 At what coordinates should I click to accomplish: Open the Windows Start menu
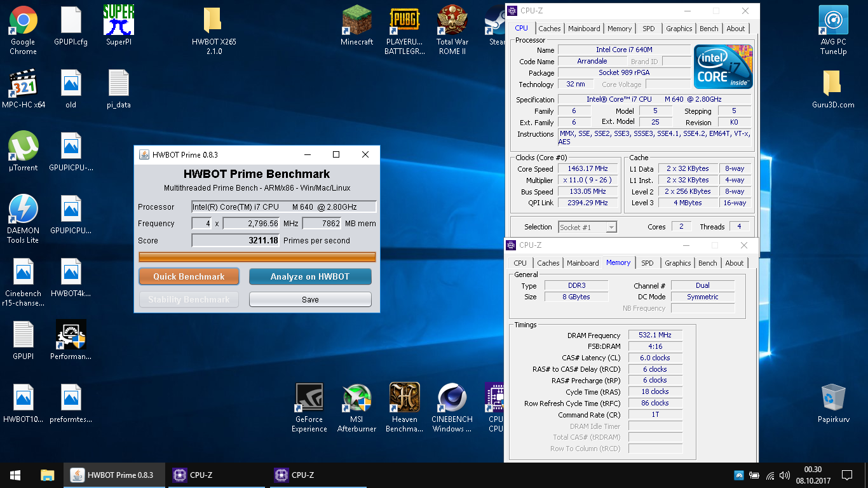[15, 475]
